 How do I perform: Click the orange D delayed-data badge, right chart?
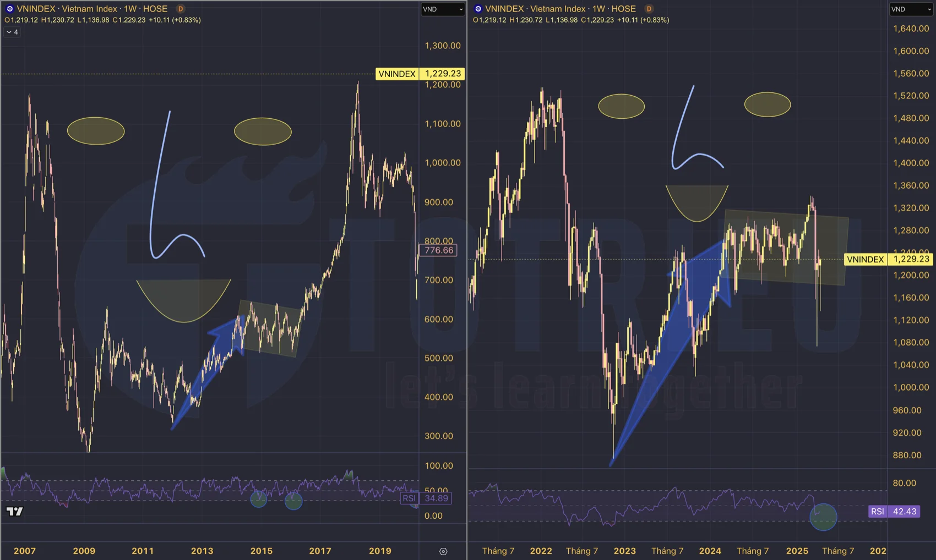[x=649, y=9]
